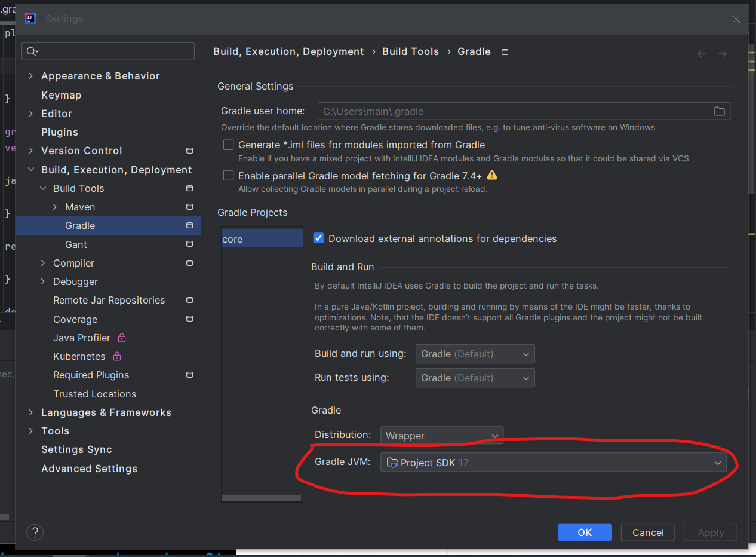Click the forward arrow in settings header
Viewport: 756px width, 557px height.
(x=722, y=54)
